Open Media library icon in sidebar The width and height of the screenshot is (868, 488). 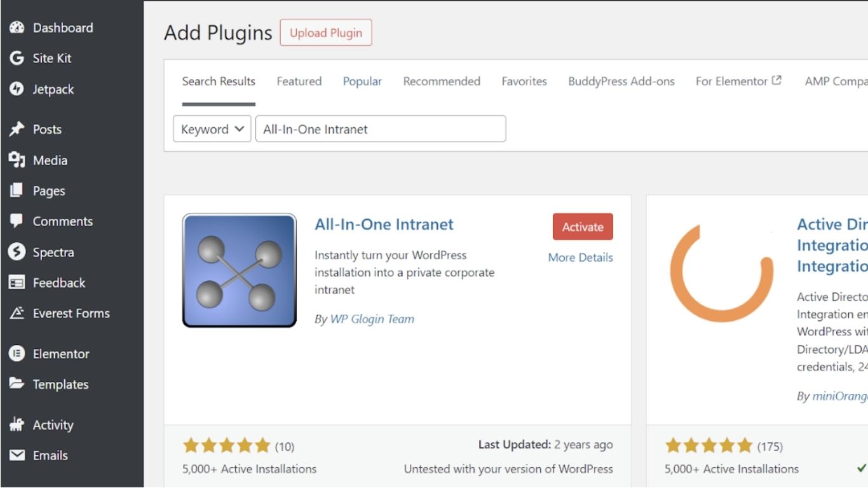point(17,160)
